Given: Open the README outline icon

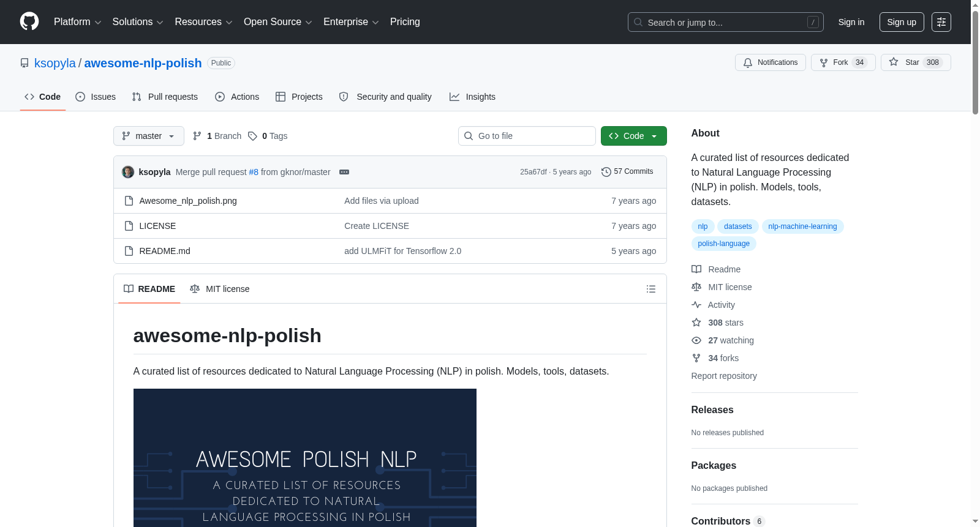Looking at the screenshot, I should point(651,289).
